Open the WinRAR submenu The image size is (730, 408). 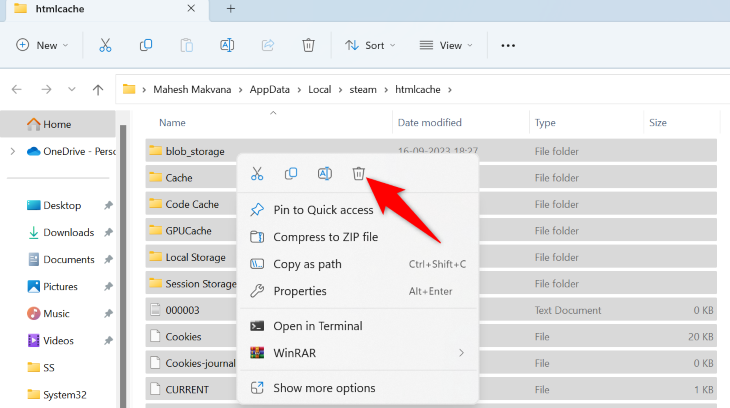(x=357, y=353)
